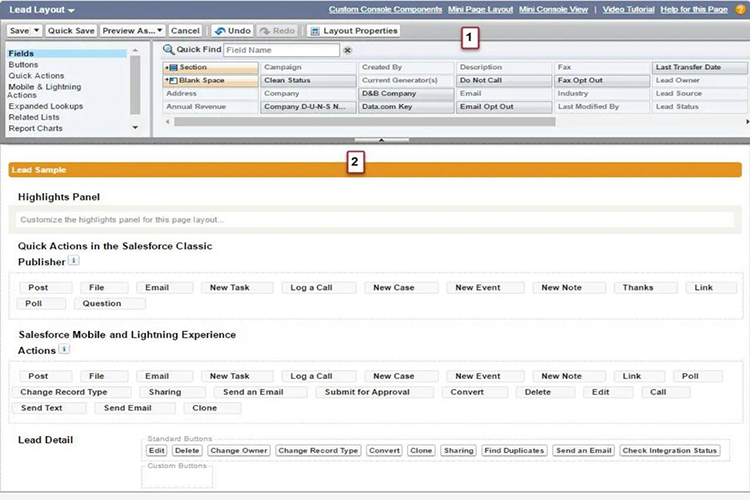Undo the last change
This screenshot has height=500, width=750.
point(232,31)
